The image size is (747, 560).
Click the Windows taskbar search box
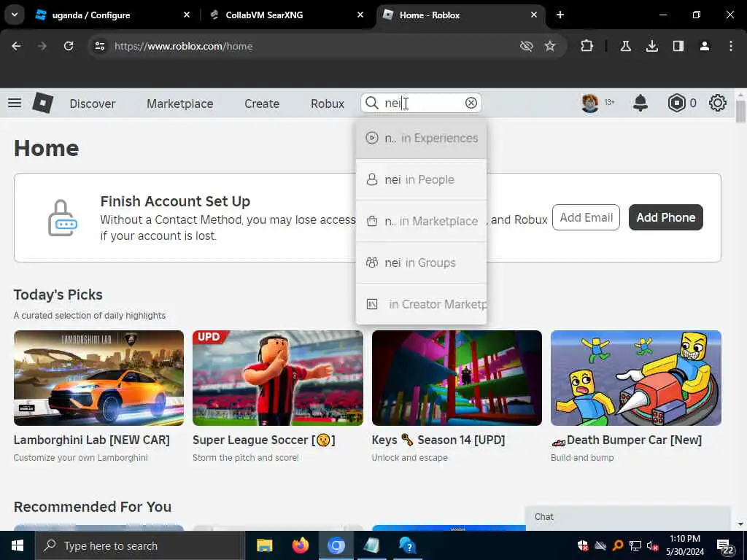pos(140,545)
